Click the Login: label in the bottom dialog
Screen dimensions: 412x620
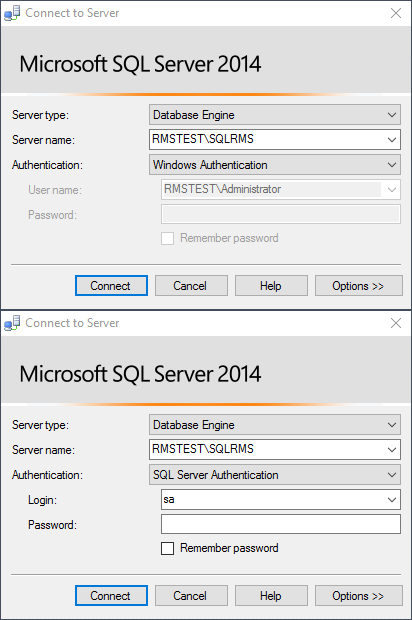pyautogui.click(x=42, y=500)
